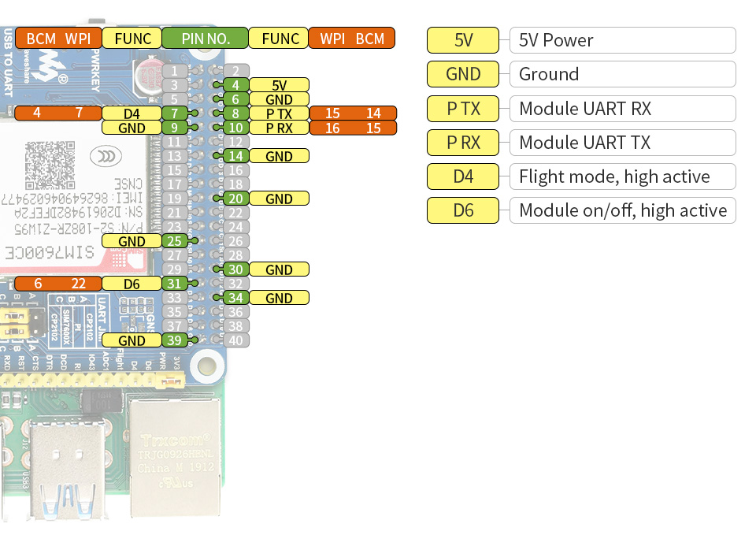This screenshot has height=546, width=756.
Task: Click the 'P RX' label at pin 10
Action: (279, 128)
